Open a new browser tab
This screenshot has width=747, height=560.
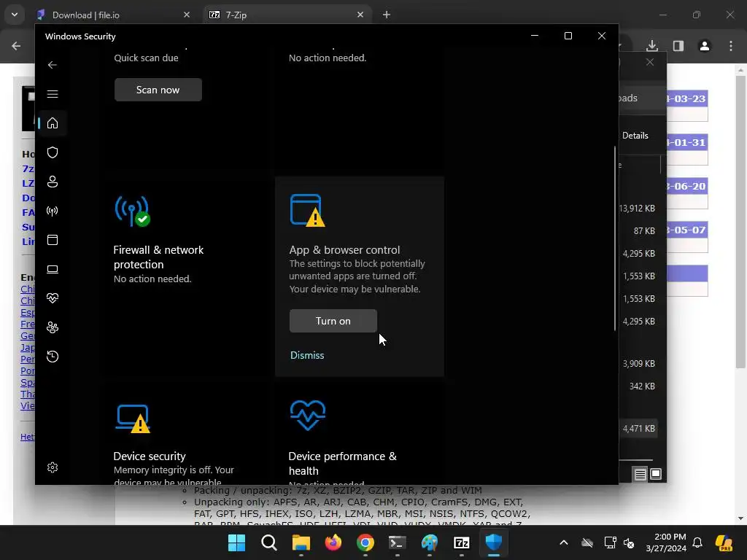pyautogui.click(x=387, y=15)
